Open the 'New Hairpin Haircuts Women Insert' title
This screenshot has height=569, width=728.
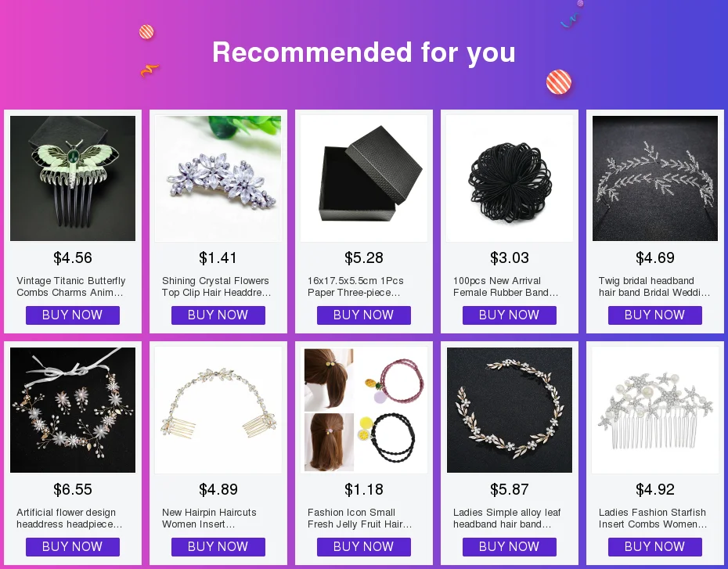pos(209,518)
